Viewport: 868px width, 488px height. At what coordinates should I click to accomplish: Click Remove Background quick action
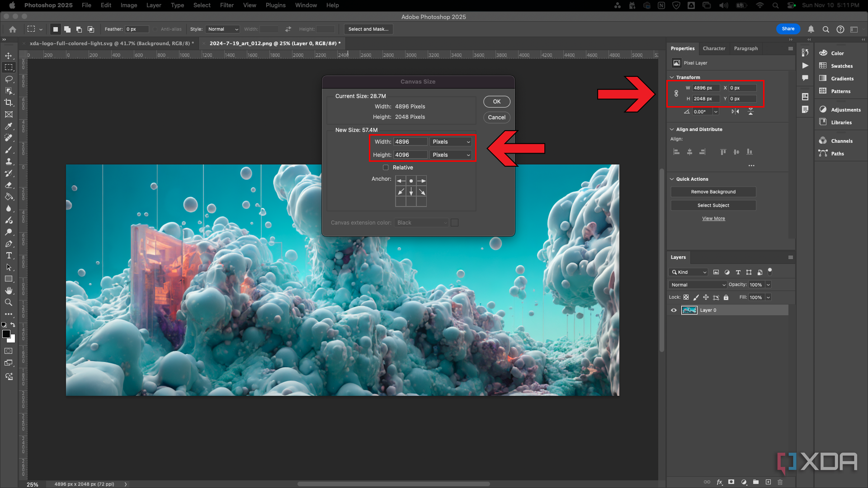click(713, 192)
